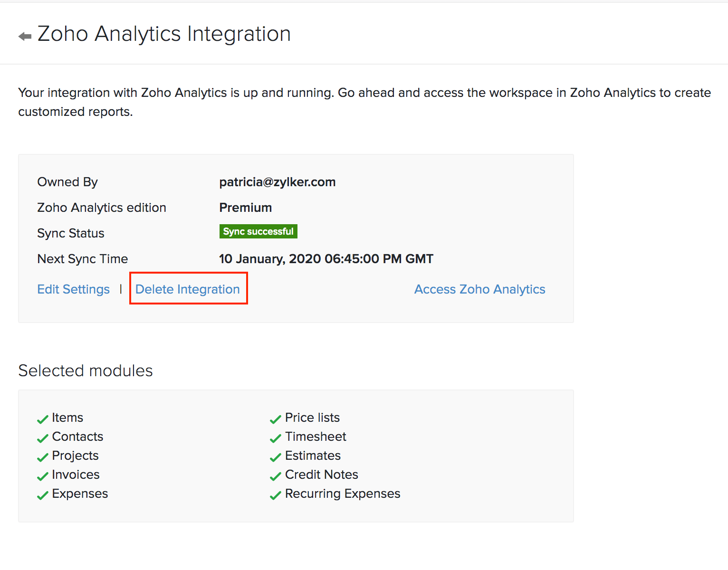728x570 pixels.
Task: Click the checkmark next to Timesheet
Action: 276,438
